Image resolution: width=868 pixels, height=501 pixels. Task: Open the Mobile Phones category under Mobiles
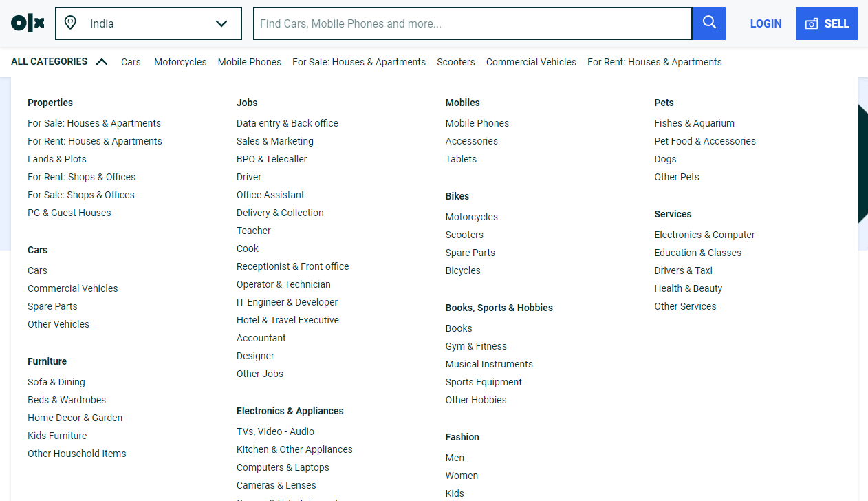click(x=477, y=123)
